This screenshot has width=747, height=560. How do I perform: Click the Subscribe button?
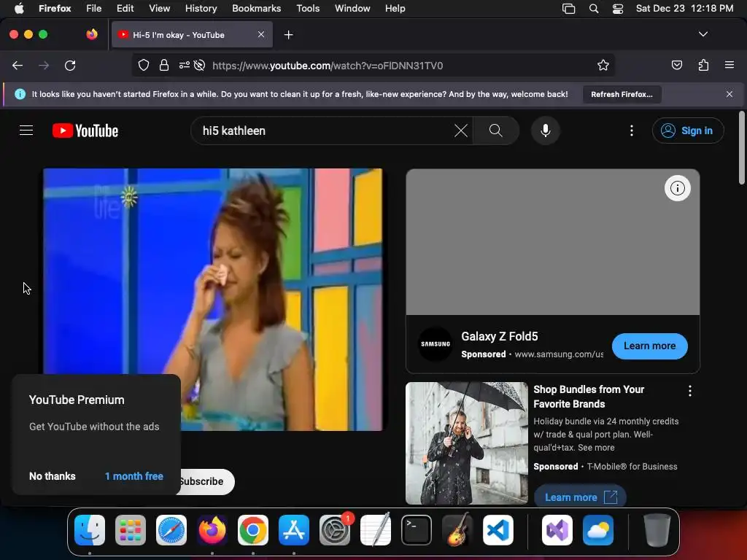point(207,481)
